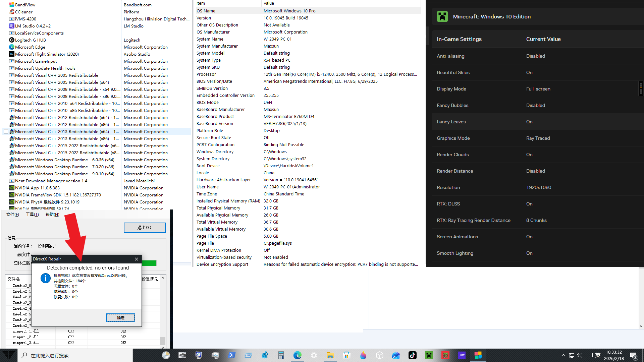This screenshot has height=362, width=644.
Task: Click the 退出(X) exit button
Action: tap(145, 228)
